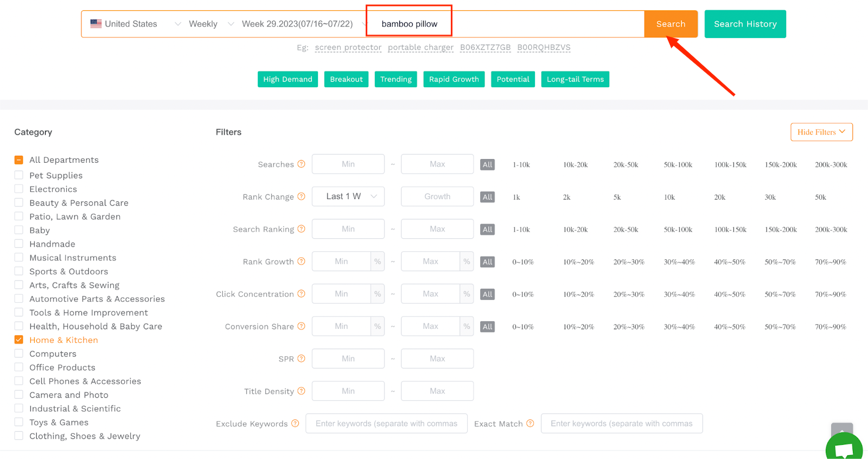This screenshot has width=868, height=459.
Task: Click the United States flag icon
Action: pyautogui.click(x=96, y=24)
